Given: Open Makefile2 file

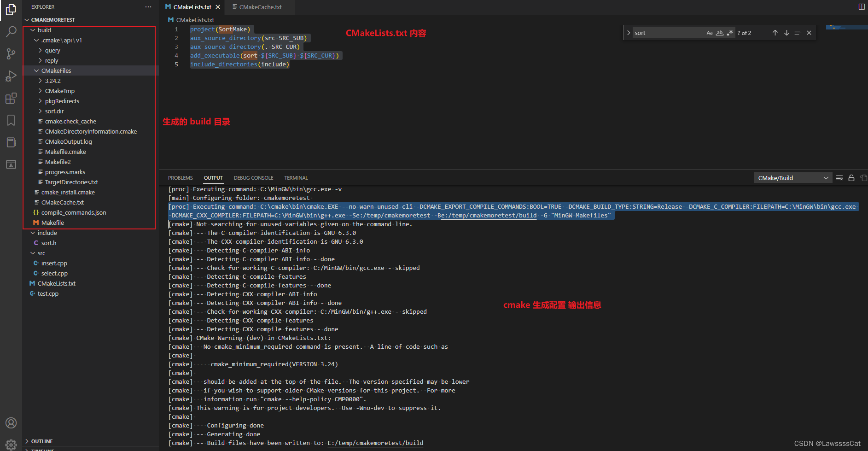Looking at the screenshot, I should click(90, 162).
